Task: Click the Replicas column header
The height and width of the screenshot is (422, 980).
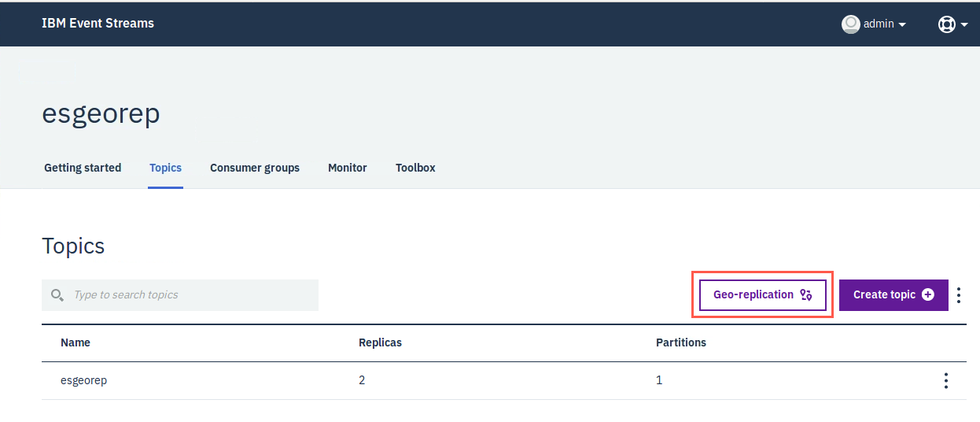Action: tap(380, 342)
